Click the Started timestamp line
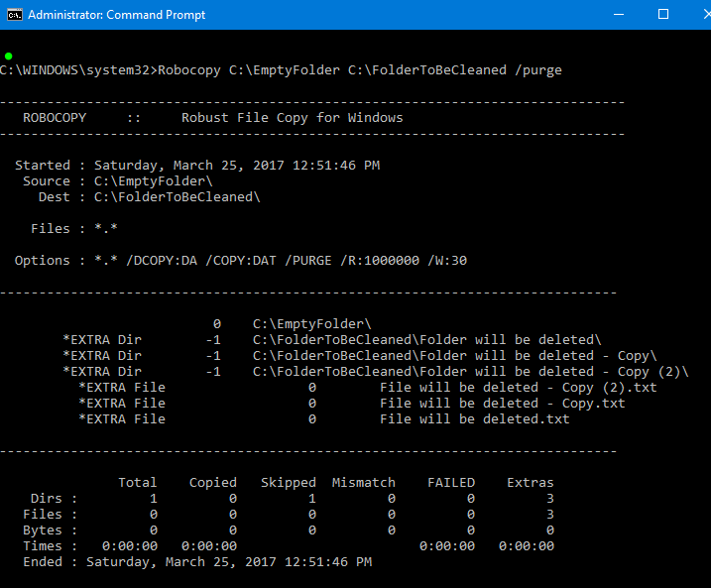The width and height of the screenshot is (711, 588). pyautogui.click(x=197, y=166)
